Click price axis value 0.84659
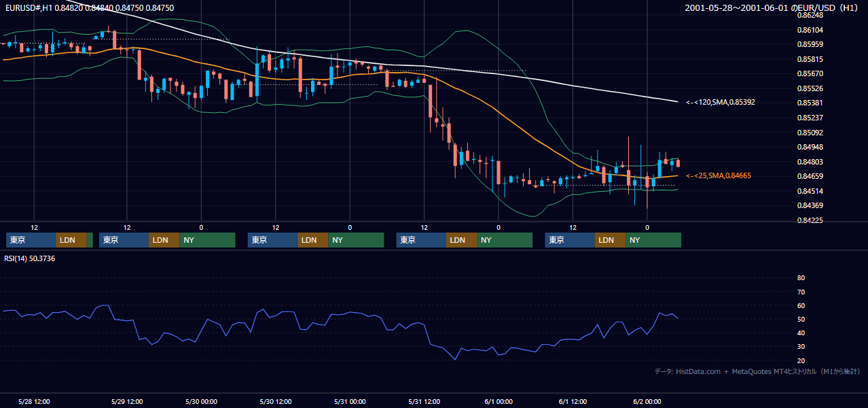Viewport: 868px width, 408px height. (x=810, y=176)
